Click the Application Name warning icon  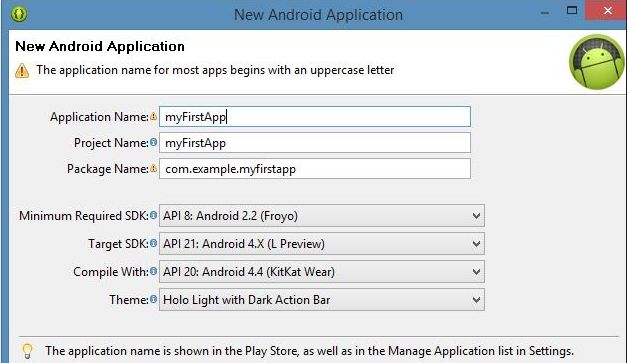154,117
